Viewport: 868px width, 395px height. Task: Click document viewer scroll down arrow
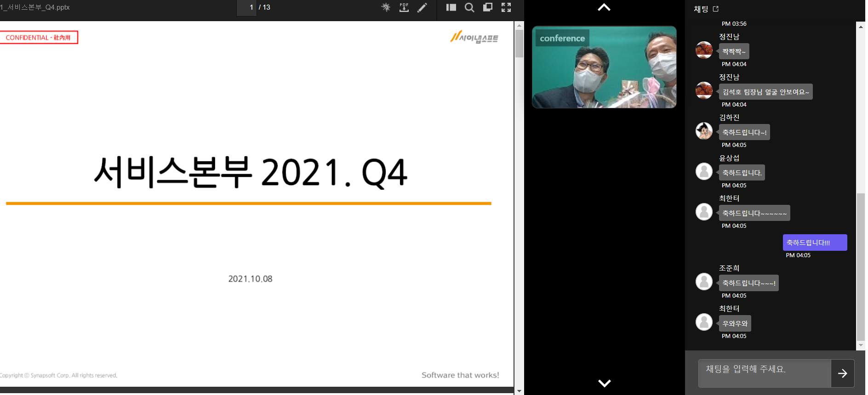(519, 391)
